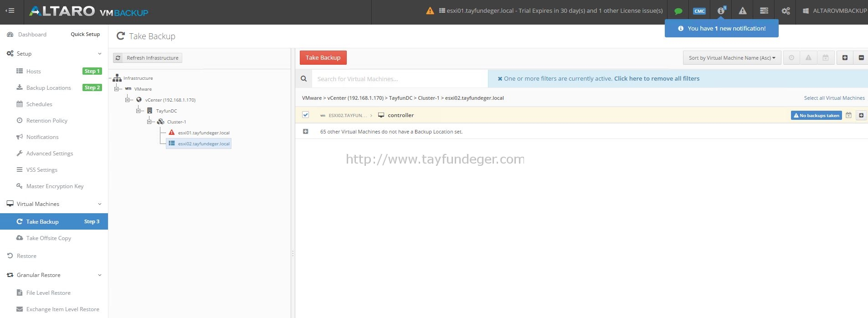
Task: Open VSS Settings
Action: tap(41, 169)
